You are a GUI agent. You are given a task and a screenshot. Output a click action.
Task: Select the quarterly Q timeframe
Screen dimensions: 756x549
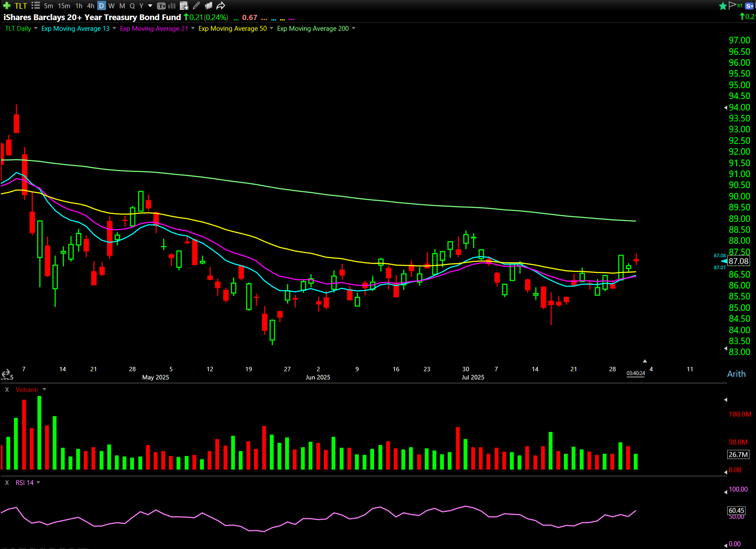pos(132,6)
